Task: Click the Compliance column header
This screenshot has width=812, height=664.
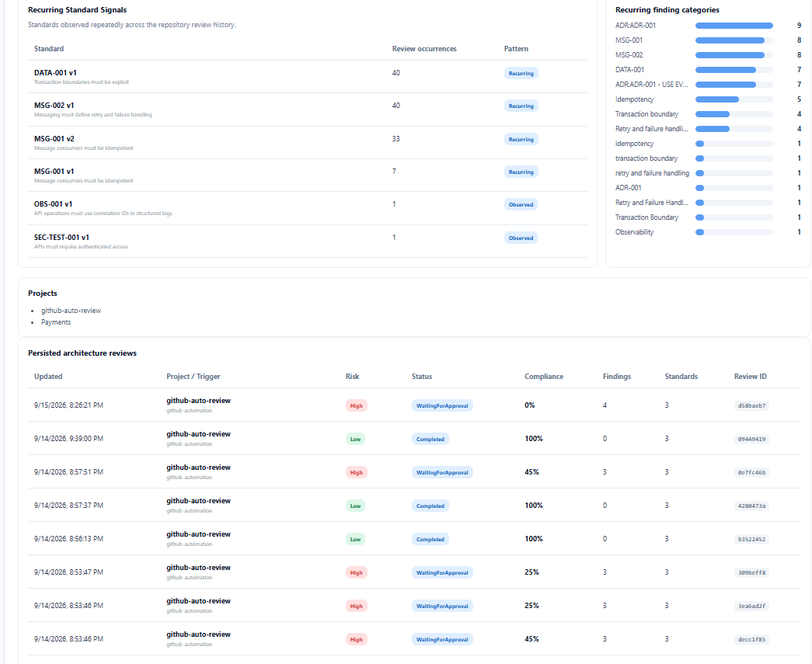Action: click(544, 377)
